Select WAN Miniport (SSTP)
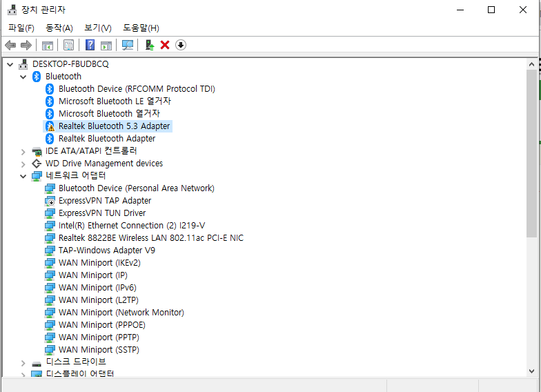The image size is (541, 392). pyautogui.click(x=99, y=349)
